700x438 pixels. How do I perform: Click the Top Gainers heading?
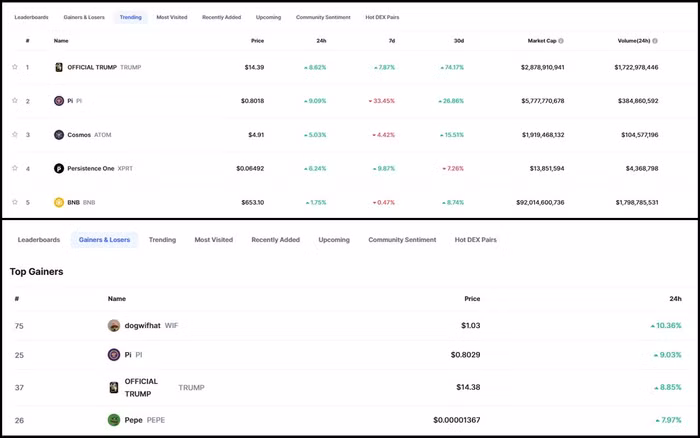click(x=36, y=271)
